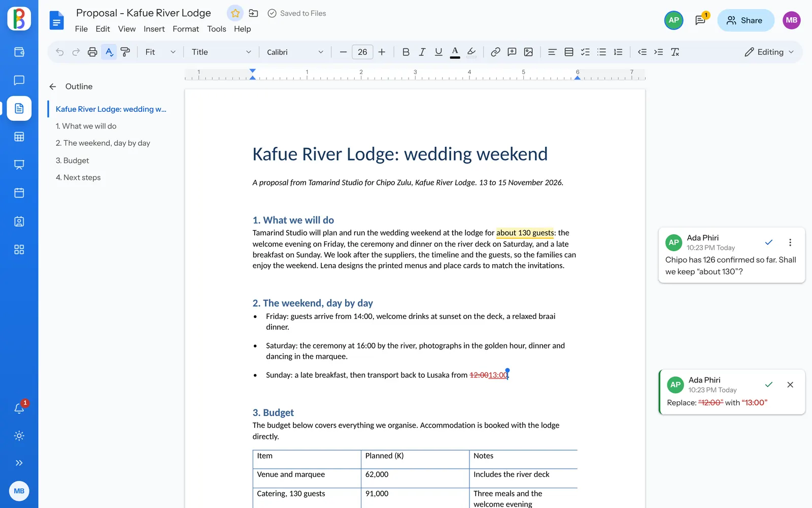Apply a bulleted list
Image resolution: width=812 pixels, height=508 pixels.
click(601, 52)
